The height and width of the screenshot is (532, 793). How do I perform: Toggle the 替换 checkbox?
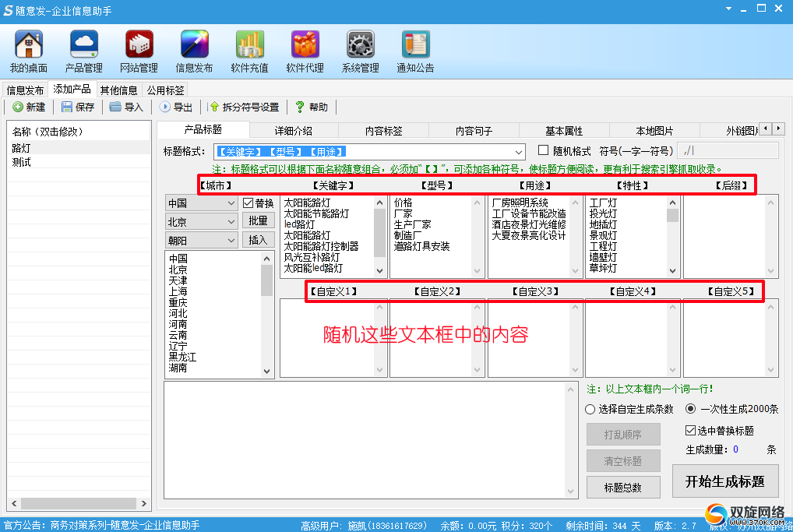[259, 203]
